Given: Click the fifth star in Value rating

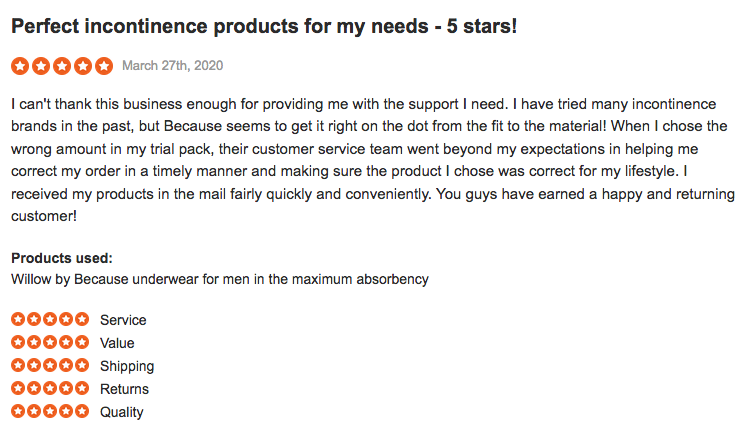Looking at the screenshot, I should coord(82,343).
